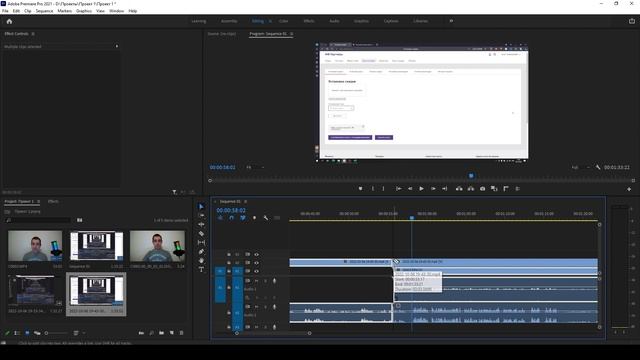Toggle the V1 source patching button
Image resolution: width=640 pixels, height=360 pixels.
220,271
